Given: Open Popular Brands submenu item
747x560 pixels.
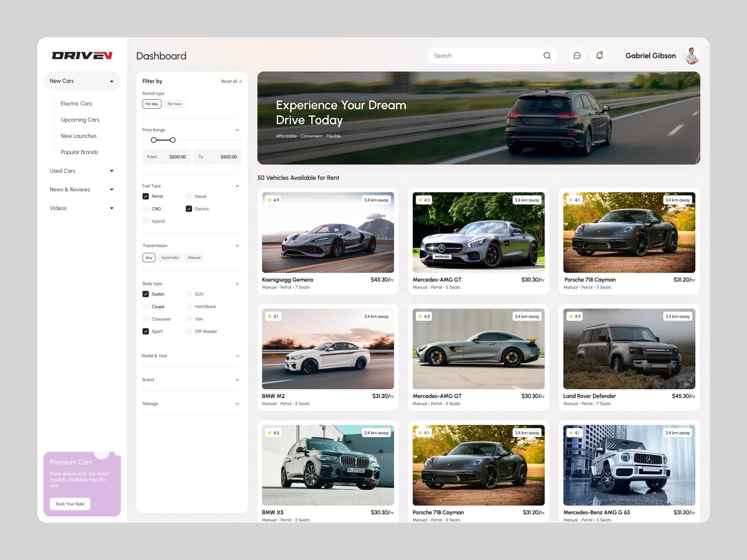Looking at the screenshot, I should [x=79, y=152].
